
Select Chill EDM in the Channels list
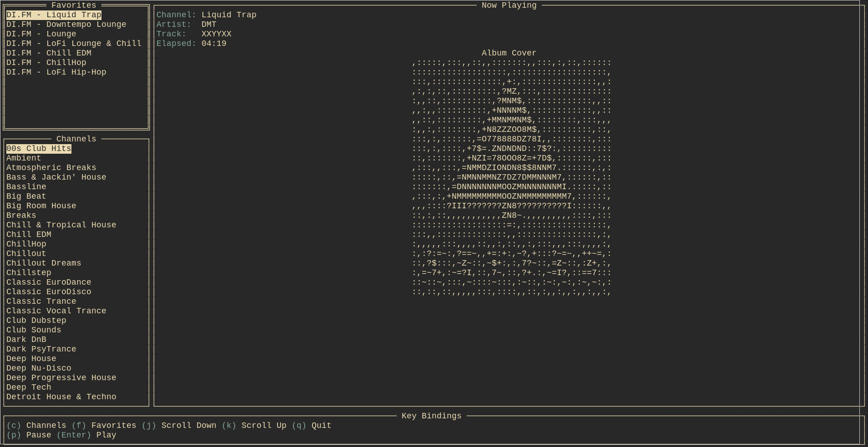pyautogui.click(x=29, y=234)
